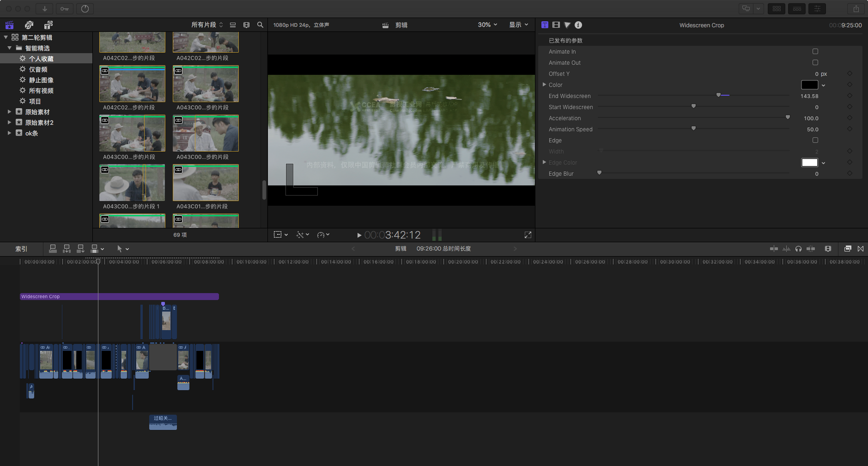This screenshot has width=868, height=466.
Task: Open the Photos and Audio sidebar
Action: click(29, 25)
